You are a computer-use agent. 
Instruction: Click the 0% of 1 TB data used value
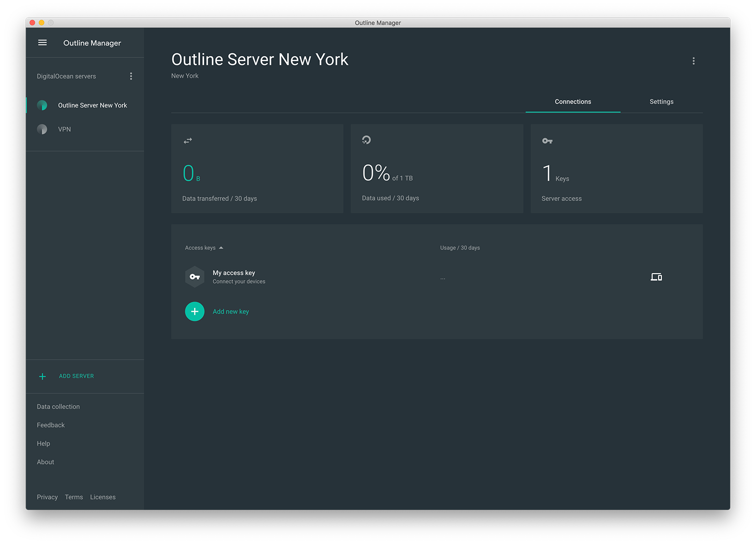388,173
